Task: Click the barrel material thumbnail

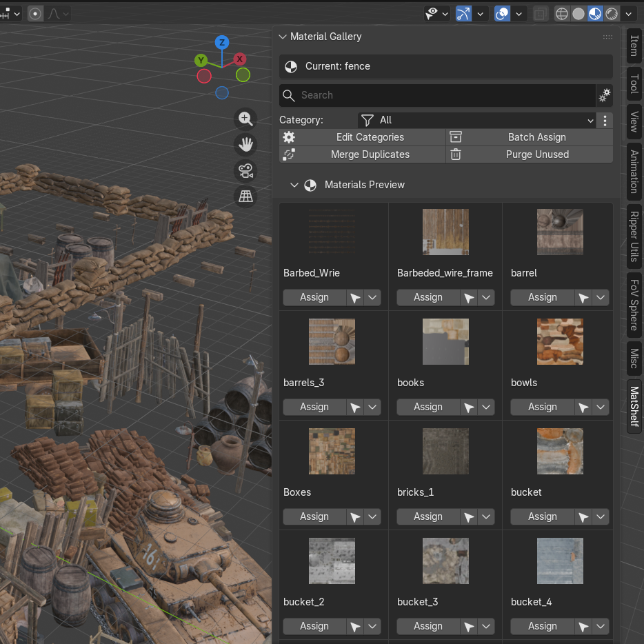Action: 560,232
